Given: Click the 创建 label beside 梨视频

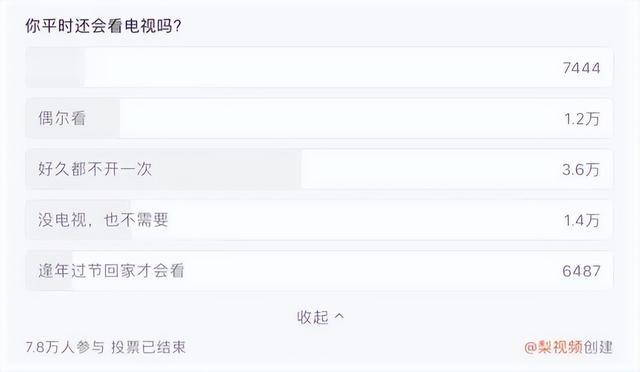Looking at the screenshot, I should pos(598,347).
